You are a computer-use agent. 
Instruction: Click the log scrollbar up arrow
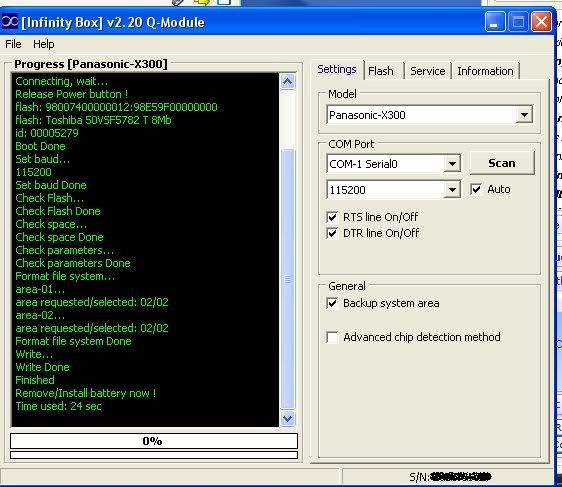click(x=288, y=82)
